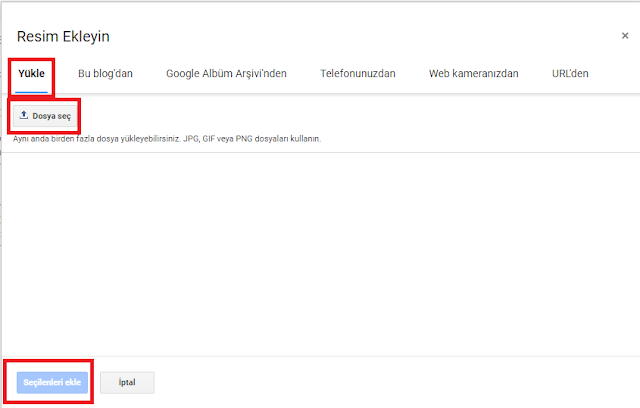Click the Dosya seç upload button
The image size is (640, 408).
pos(45,116)
